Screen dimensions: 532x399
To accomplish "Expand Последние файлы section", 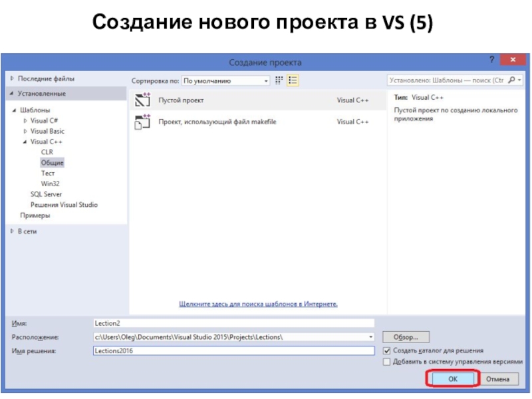I will pyautogui.click(x=12, y=78).
